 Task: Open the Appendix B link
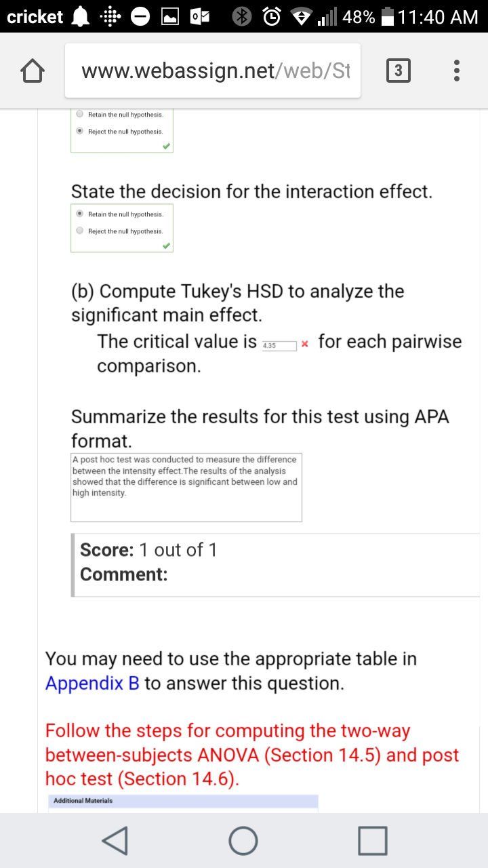click(x=92, y=684)
